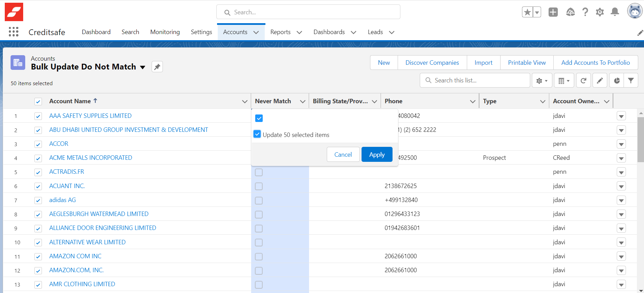Go to the Dashboard tab
Viewport: 644px width, 293px height.
pos(96,32)
